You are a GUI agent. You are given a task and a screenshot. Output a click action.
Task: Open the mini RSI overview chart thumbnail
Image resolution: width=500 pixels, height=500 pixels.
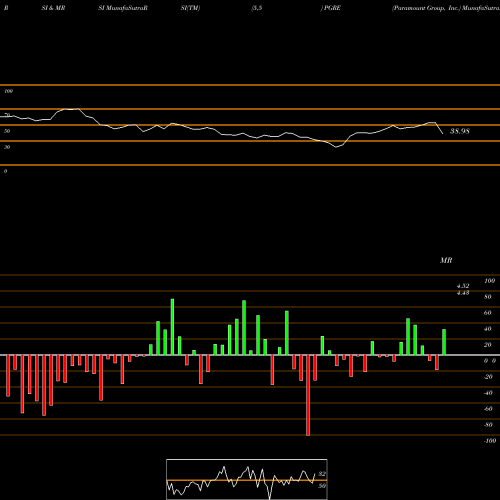click(247, 479)
